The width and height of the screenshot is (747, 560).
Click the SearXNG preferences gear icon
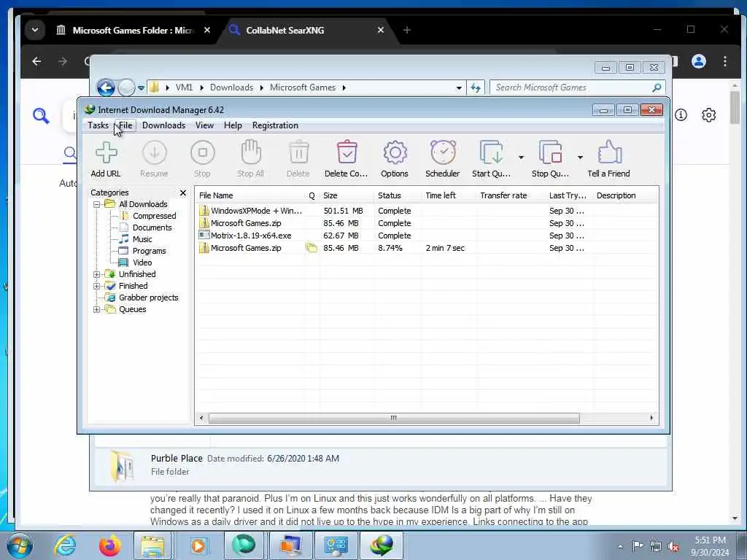click(708, 114)
